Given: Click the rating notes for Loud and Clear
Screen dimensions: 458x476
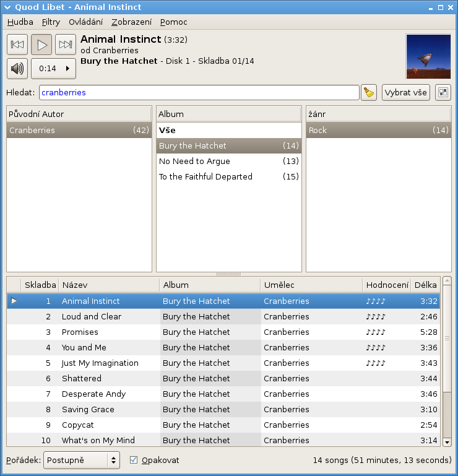Looking at the screenshot, I should (x=376, y=317).
